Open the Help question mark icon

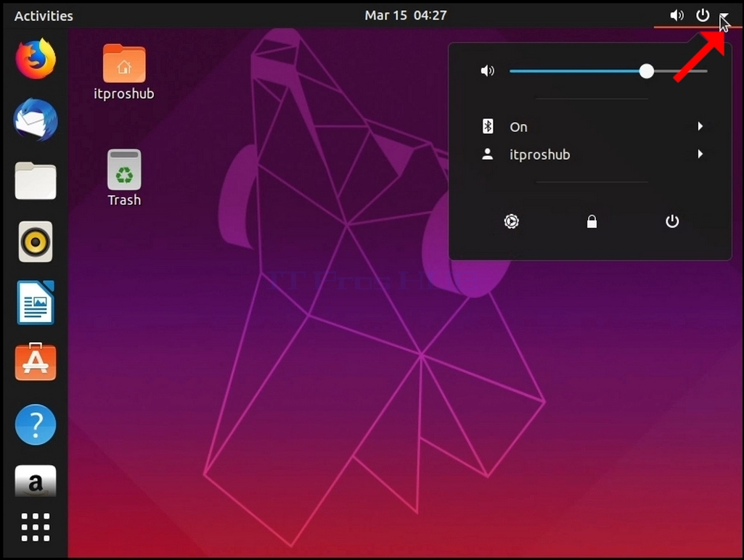(36, 424)
